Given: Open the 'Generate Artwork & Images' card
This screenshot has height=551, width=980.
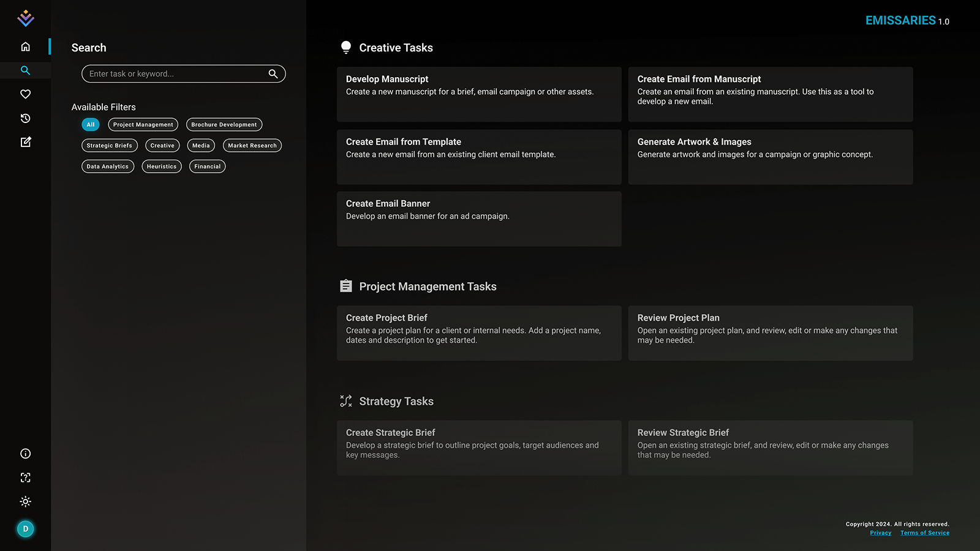Looking at the screenshot, I should (x=770, y=157).
